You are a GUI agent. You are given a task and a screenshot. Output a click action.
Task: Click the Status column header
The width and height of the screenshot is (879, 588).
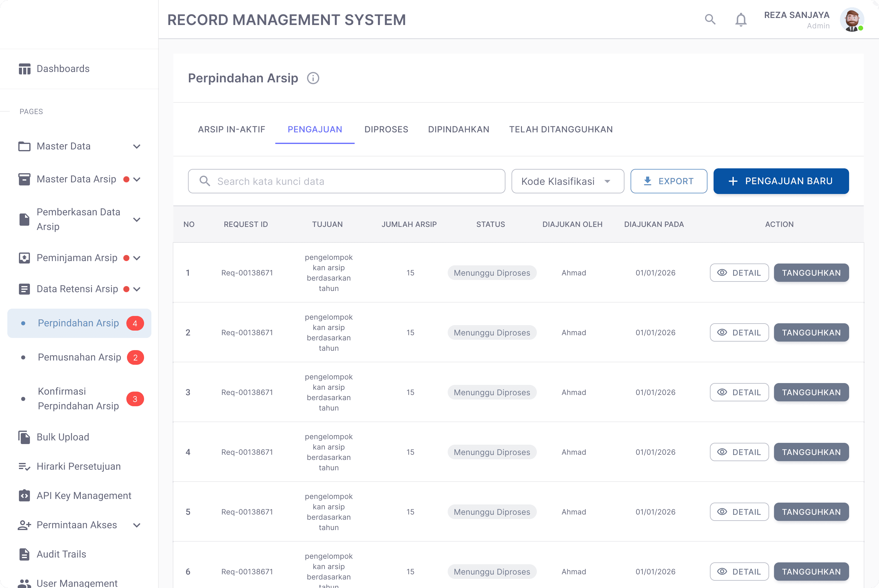(x=490, y=224)
